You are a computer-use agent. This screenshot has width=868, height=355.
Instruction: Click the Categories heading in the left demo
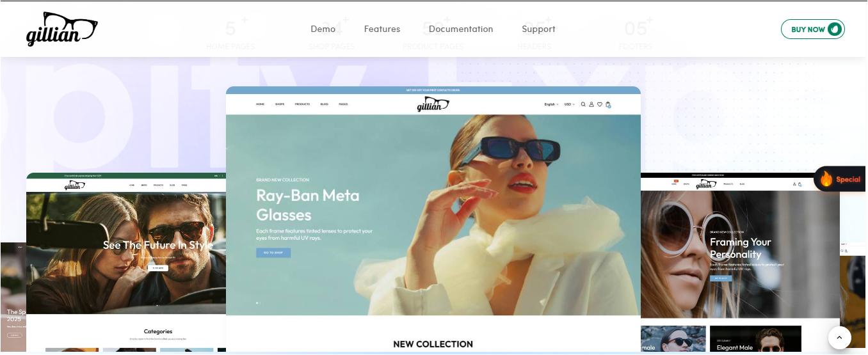coord(158,331)
